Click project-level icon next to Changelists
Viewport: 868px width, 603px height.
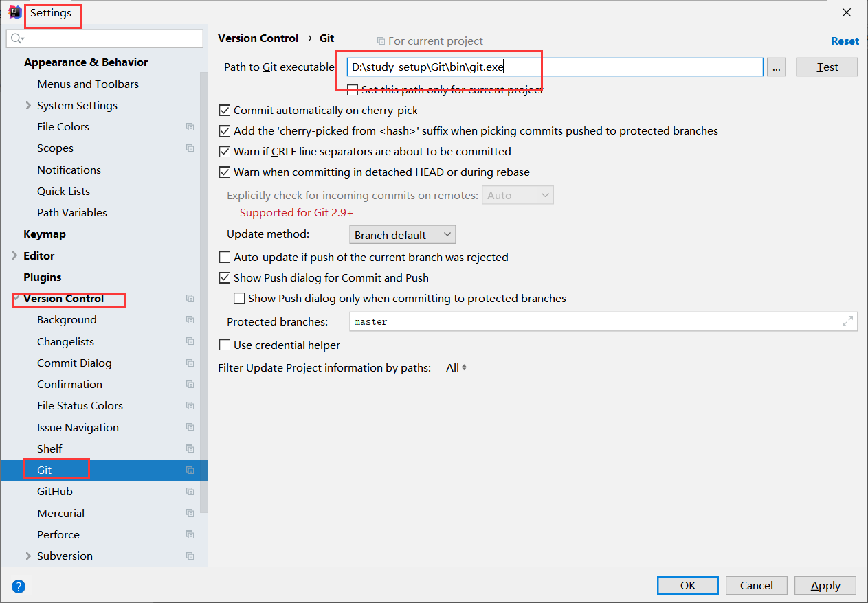point(190,342)
